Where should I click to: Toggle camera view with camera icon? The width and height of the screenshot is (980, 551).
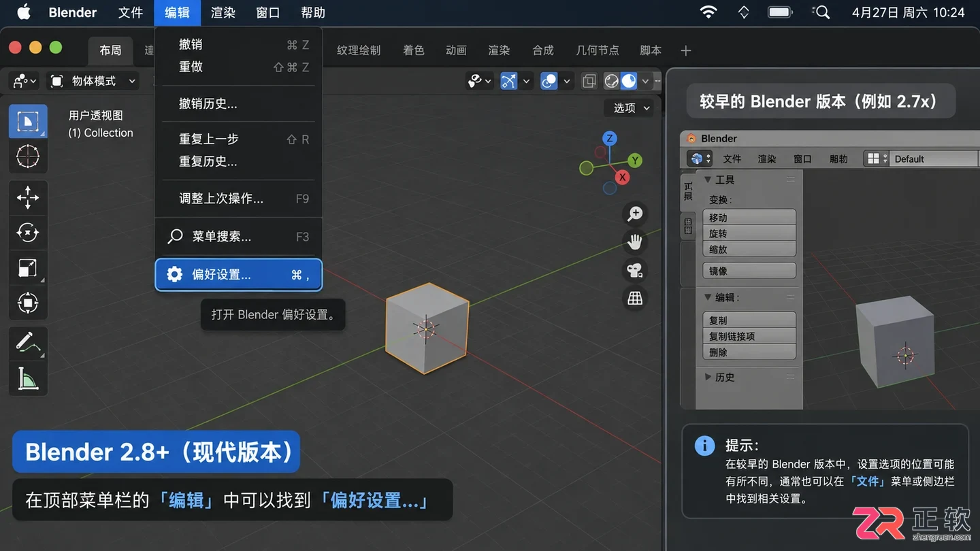pos(635,271)
